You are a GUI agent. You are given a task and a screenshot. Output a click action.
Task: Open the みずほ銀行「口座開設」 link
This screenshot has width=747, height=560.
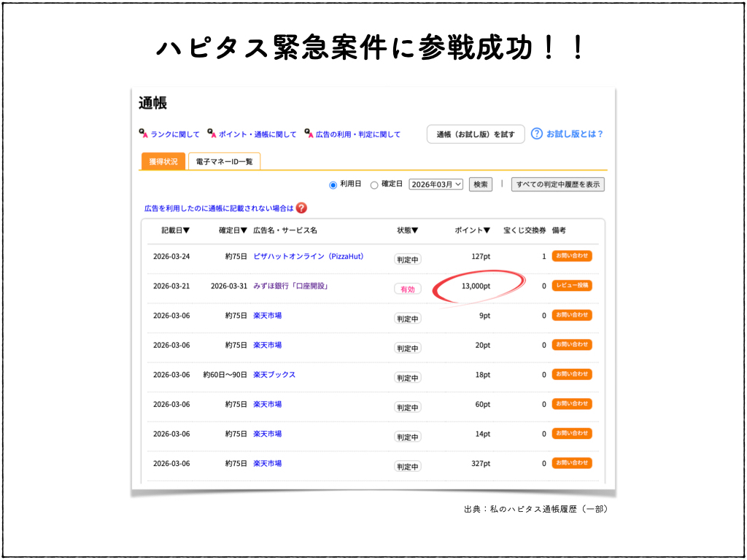pos(290,287)
